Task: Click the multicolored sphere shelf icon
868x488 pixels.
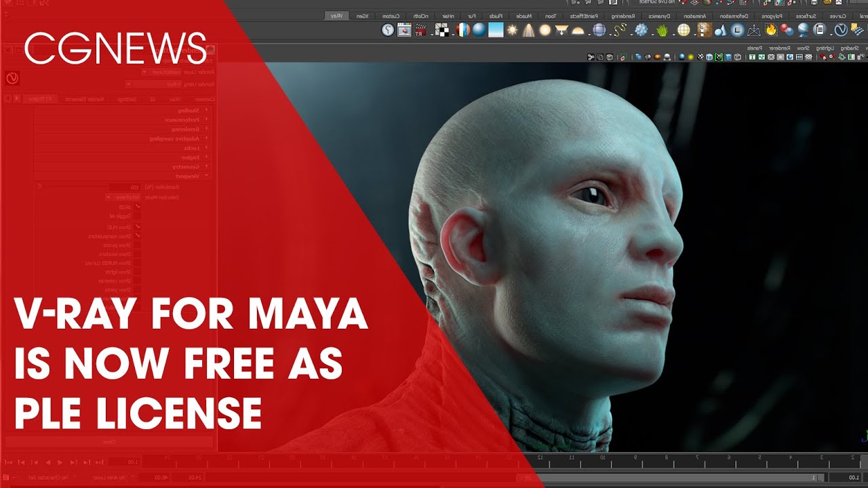Action: point(462,30)
